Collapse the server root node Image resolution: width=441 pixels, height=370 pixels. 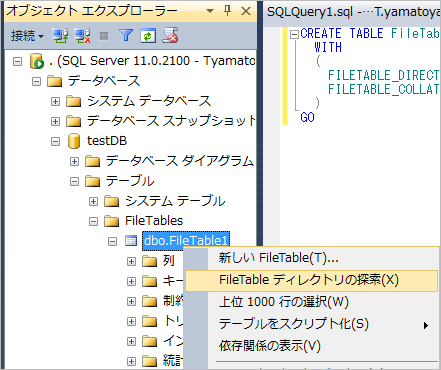point(17,61)
